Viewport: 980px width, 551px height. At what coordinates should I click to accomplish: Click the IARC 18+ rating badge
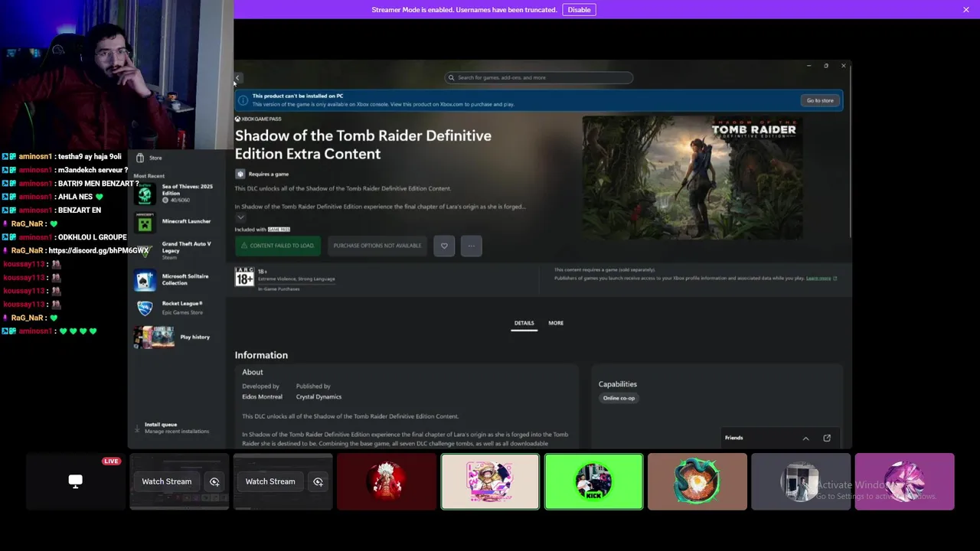click(244, 278)
